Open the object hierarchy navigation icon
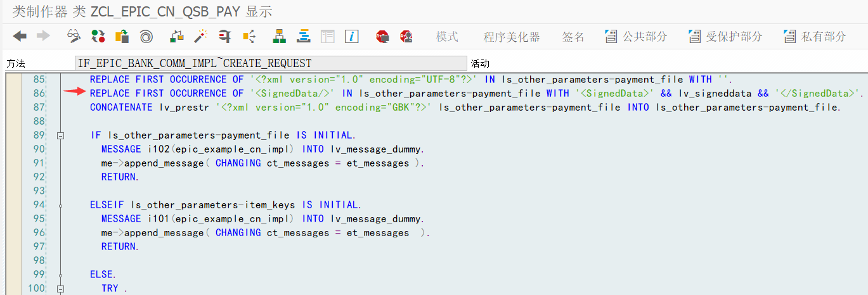868x295 pixels. pyautogui.click(x=280, y=37)
